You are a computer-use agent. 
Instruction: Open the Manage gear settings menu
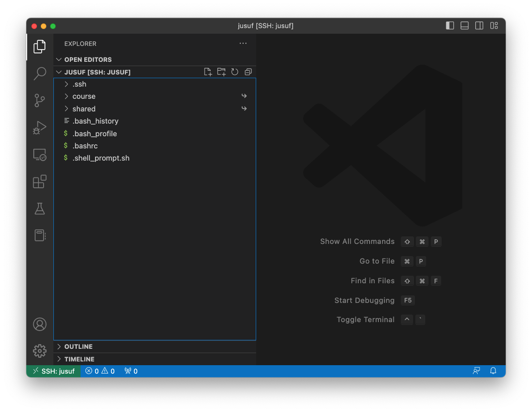40,351
